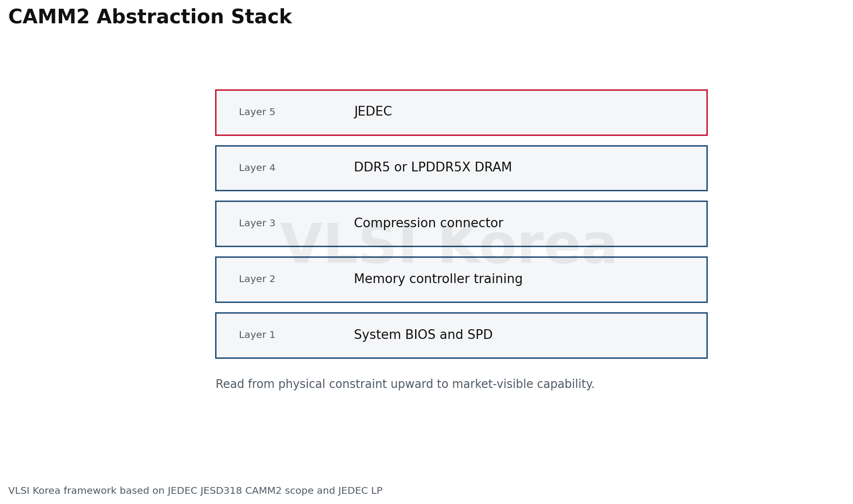Click the Layer 3 label

point(257,223)
